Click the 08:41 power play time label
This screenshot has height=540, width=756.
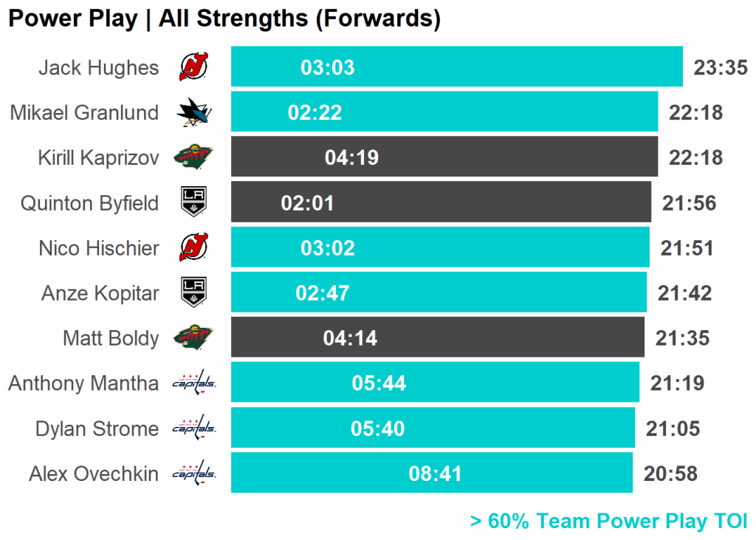(436, 474)
